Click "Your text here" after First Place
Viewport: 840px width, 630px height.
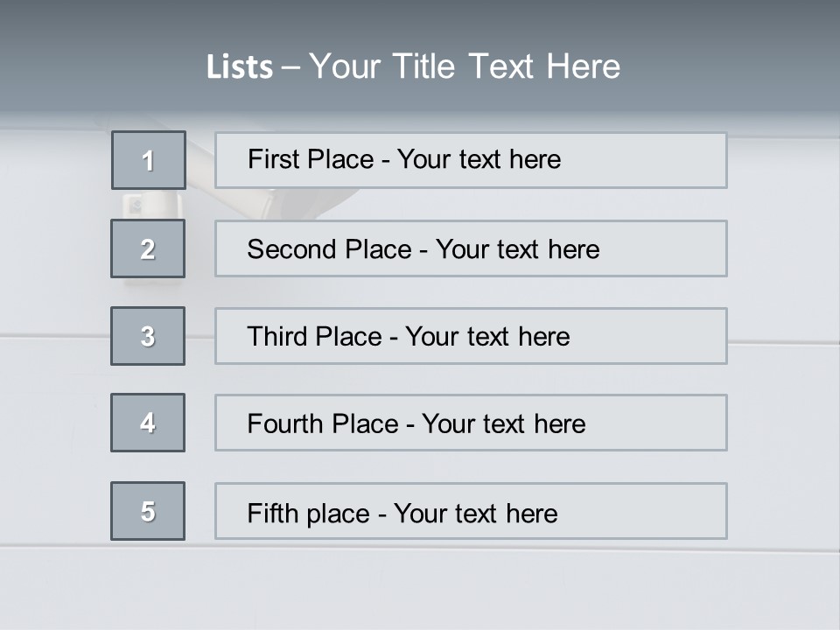(x=479, y=159)
